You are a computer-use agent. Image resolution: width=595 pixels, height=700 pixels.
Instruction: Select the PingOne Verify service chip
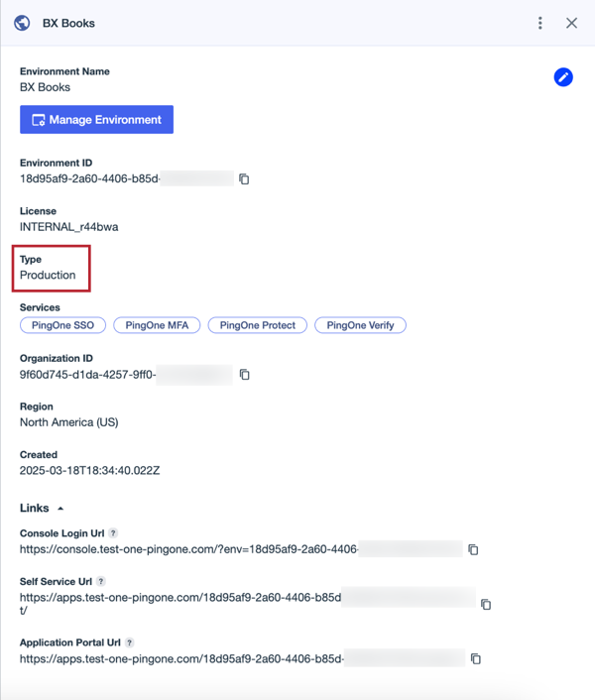pos(360,325)
